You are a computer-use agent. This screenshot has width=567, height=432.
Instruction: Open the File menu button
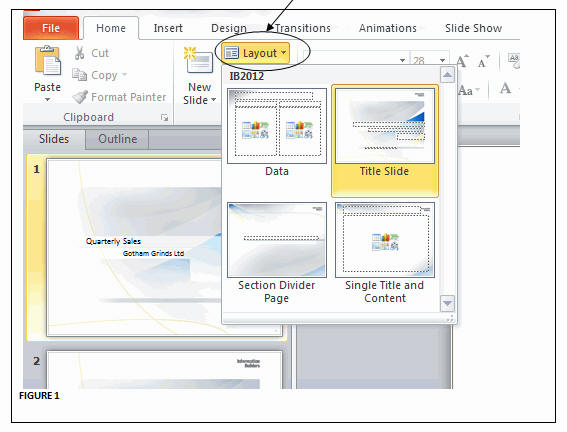pos(51,28)
